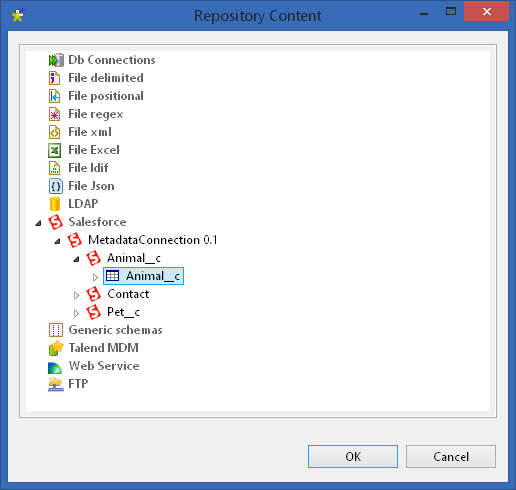Click the FTP folder icon
This screenshot has height=490, width=516.
click(56, 384)
